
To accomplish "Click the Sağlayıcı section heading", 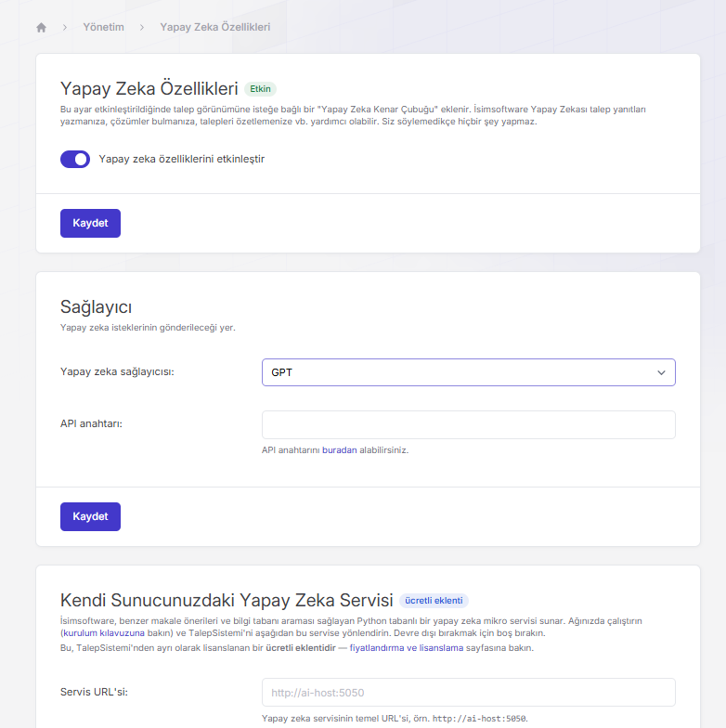I will [x=97, y=307].
